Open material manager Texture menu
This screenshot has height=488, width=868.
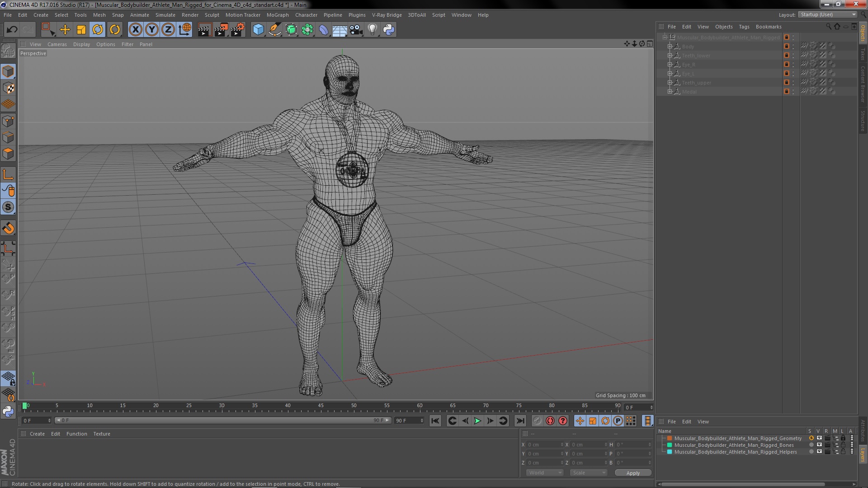click(x=102, y=434)
